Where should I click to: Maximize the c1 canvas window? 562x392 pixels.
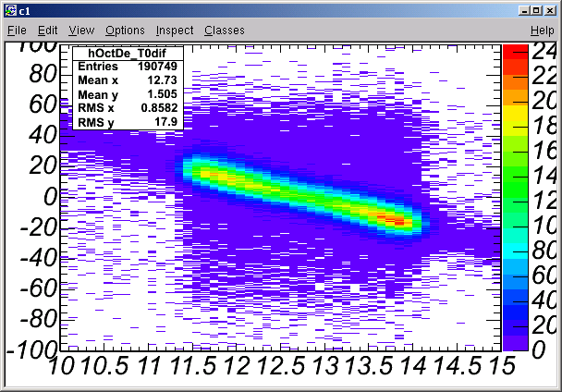click(536, 11)
